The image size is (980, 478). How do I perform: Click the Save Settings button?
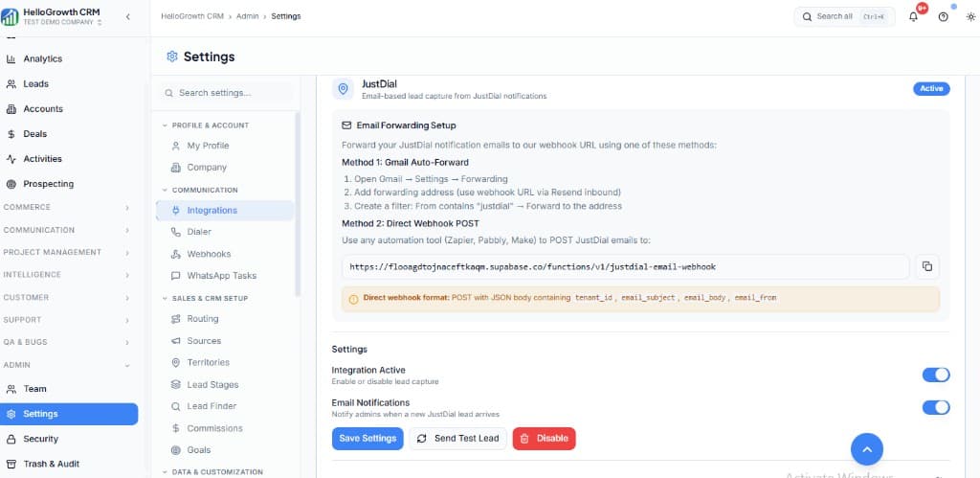coord(367,439)
